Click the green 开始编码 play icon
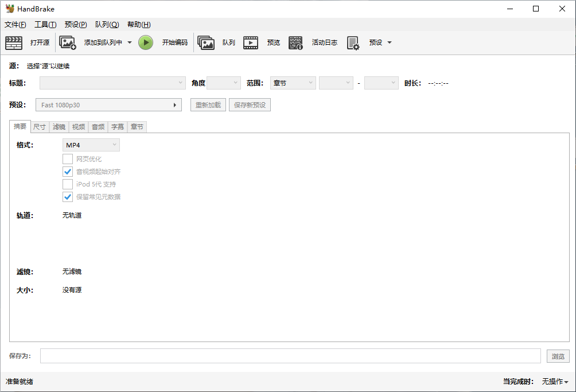Viewport: 576px width, 392px height. coord(146,42)
